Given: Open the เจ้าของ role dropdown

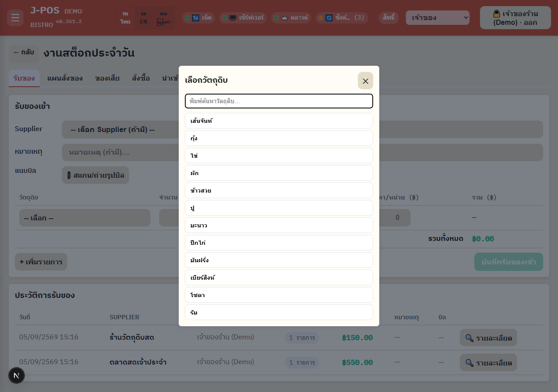Looking at the screenshot, I should [438, 17].
